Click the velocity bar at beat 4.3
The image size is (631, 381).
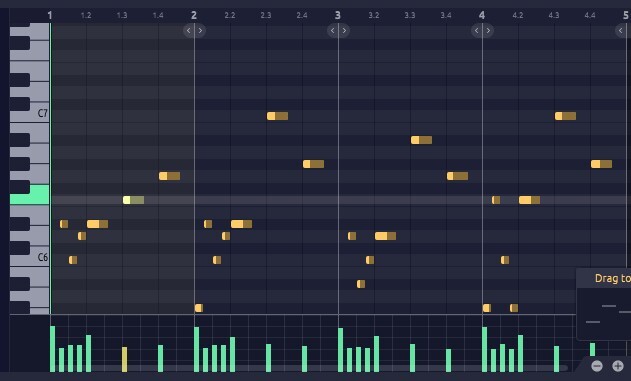(x=557, y=359)
